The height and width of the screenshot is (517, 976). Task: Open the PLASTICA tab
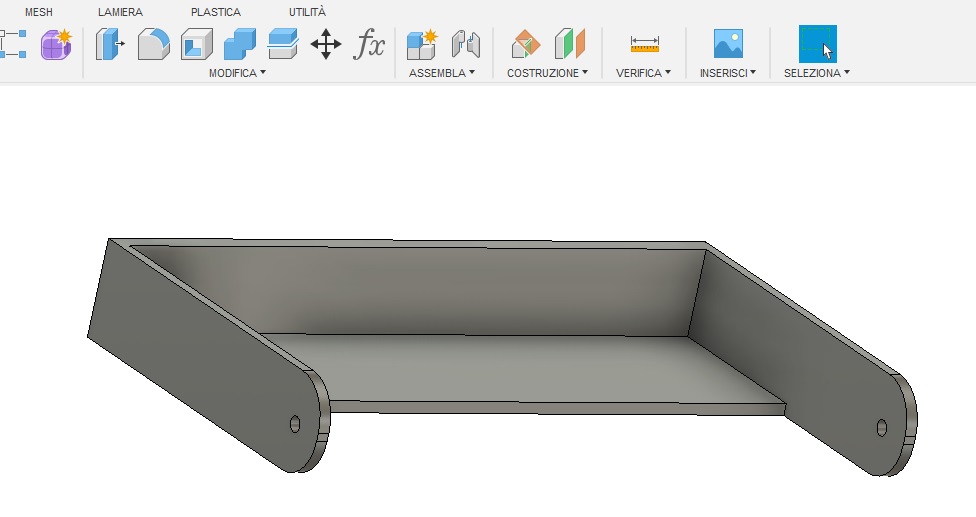[215, 12]
